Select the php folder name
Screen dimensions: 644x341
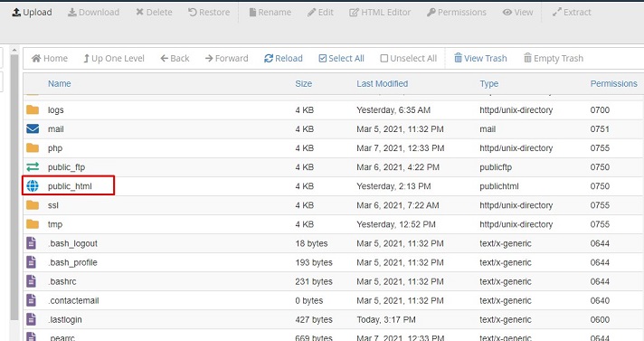click(x=55, y=148)
